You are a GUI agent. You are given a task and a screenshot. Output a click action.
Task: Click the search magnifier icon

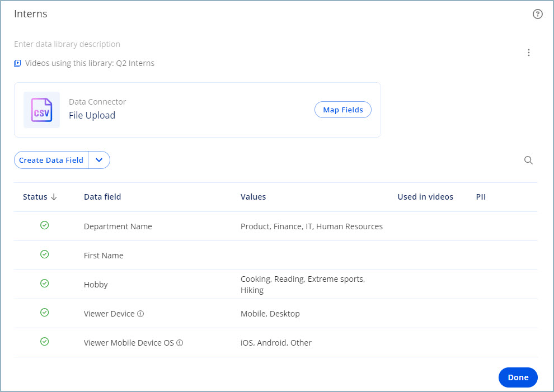pos(528,160)
